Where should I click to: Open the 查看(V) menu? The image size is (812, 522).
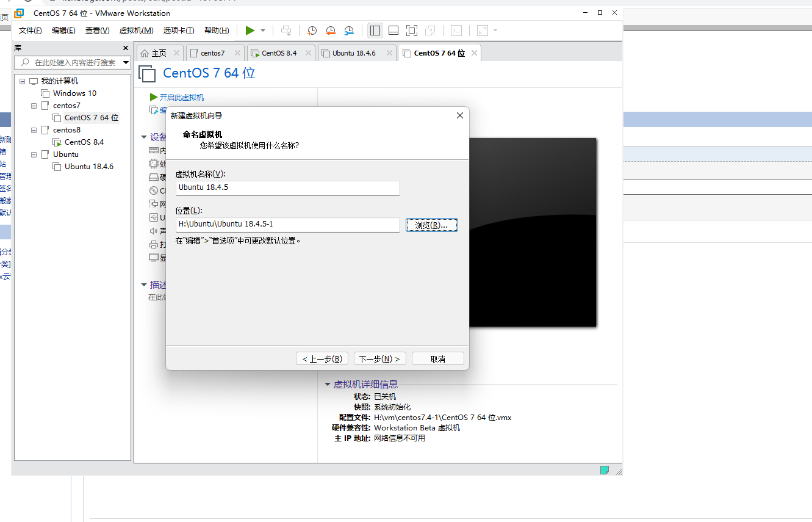point(97,31)
